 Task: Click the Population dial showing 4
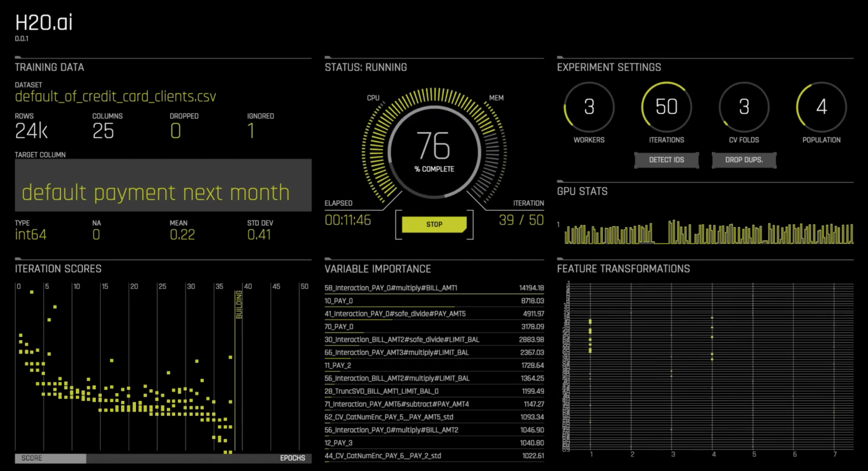pyautogui.click(x=821, y=107)
